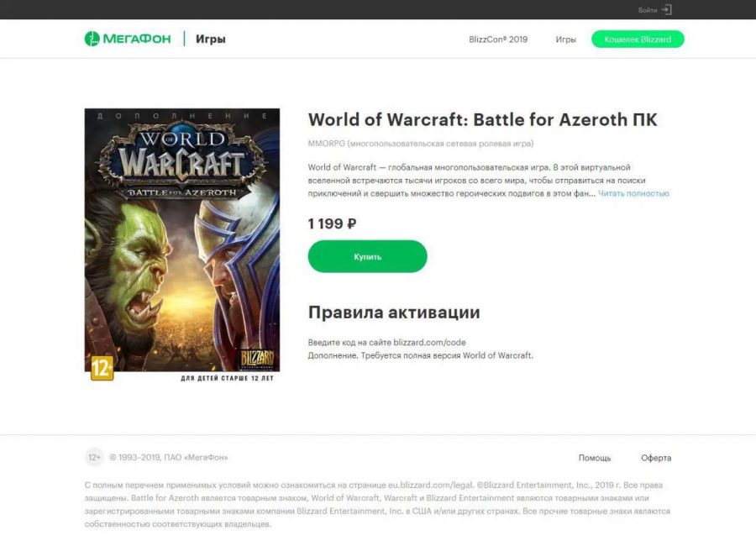
Task: Click the MMORPG genre subtitle
Action: pos(421,143)
